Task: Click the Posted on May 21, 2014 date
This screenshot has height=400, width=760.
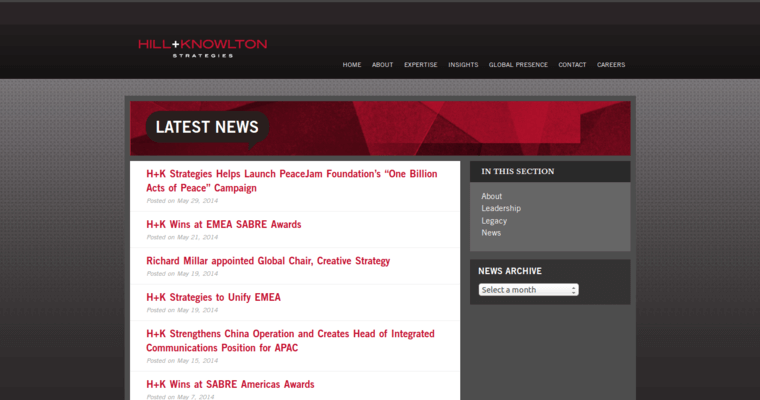Action: coord(182,237)
